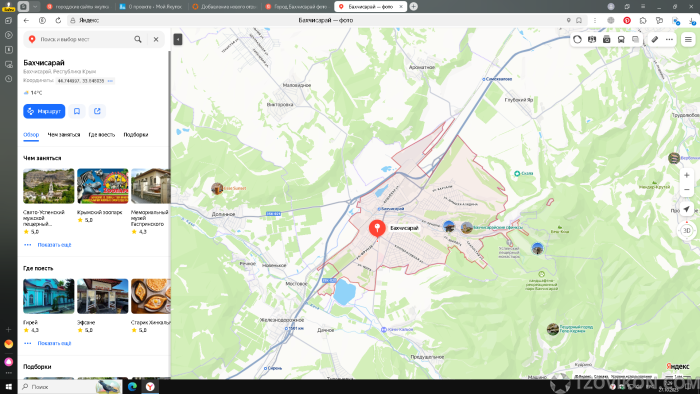Switch to the Чем заняться tab

click(64, 134)
